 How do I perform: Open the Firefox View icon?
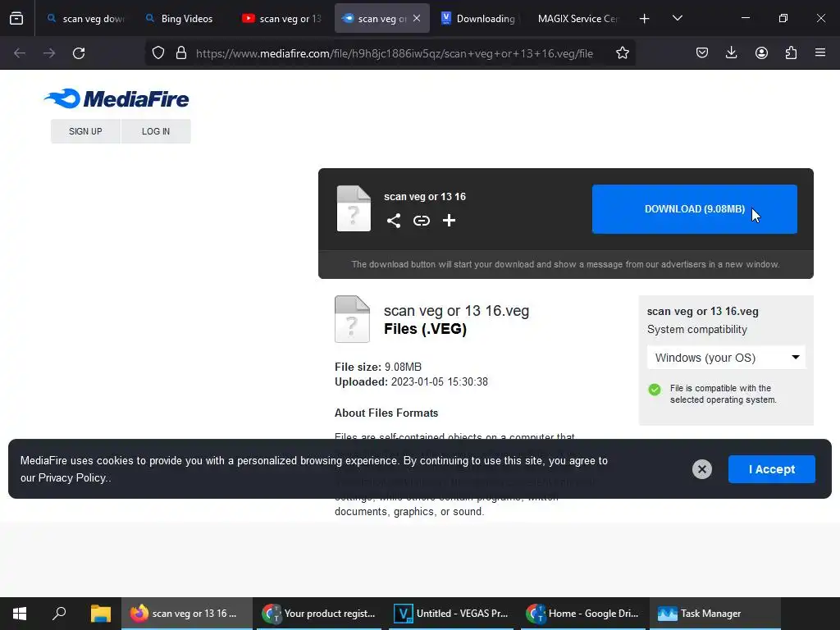pos(16,18)
